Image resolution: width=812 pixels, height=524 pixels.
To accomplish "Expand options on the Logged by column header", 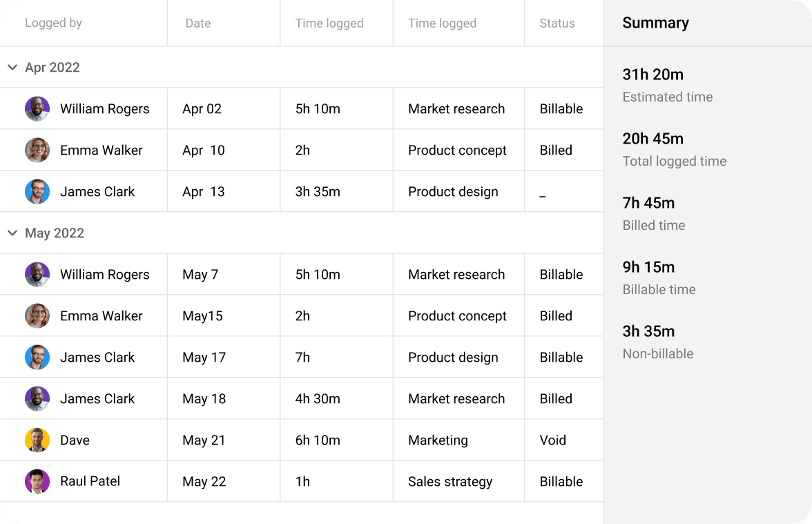I will pyautogui.click(x=53, y=23).
